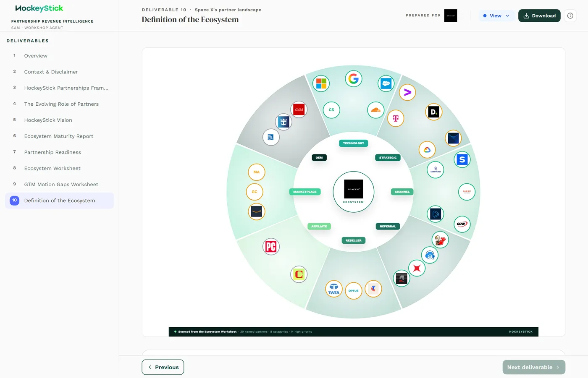Click the Microsoft partner logo
Viewport: 588px width, 378px height.
click(x=321, y=83)
